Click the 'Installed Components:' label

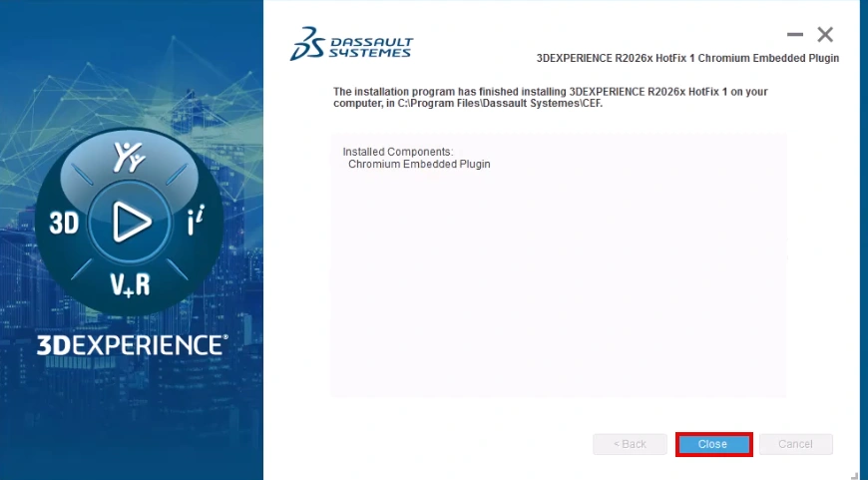(x=397, y=152)
